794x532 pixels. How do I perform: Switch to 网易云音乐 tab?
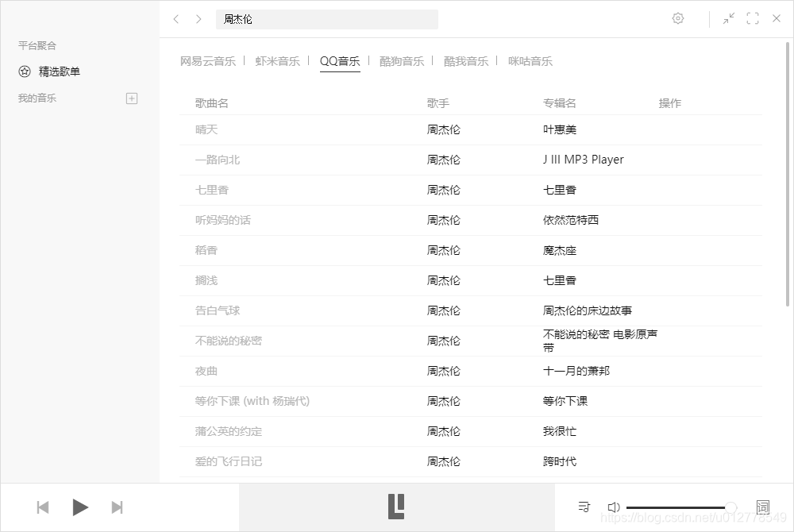[208, 61]
